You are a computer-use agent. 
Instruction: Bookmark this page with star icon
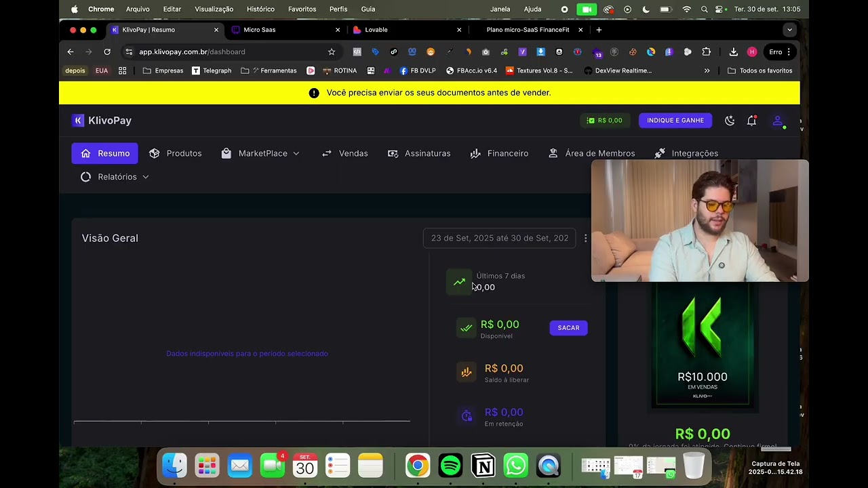coord(332,52)
